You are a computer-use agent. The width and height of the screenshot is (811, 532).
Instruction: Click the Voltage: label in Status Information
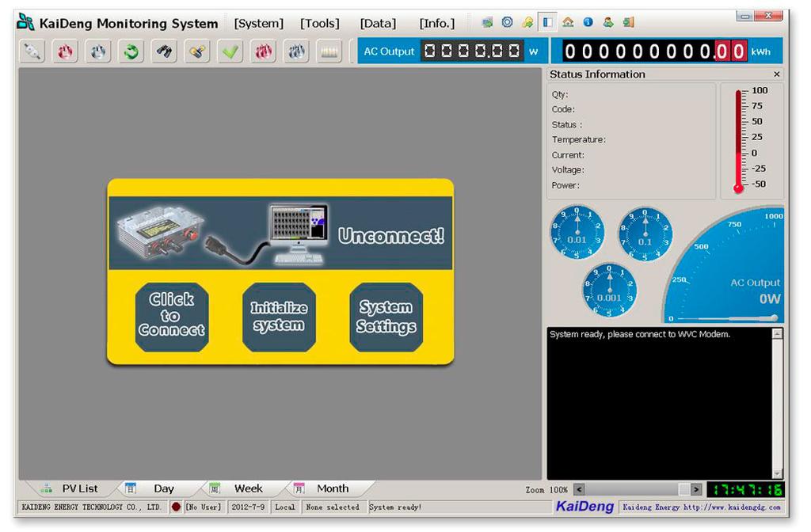[x=568, y=169]
